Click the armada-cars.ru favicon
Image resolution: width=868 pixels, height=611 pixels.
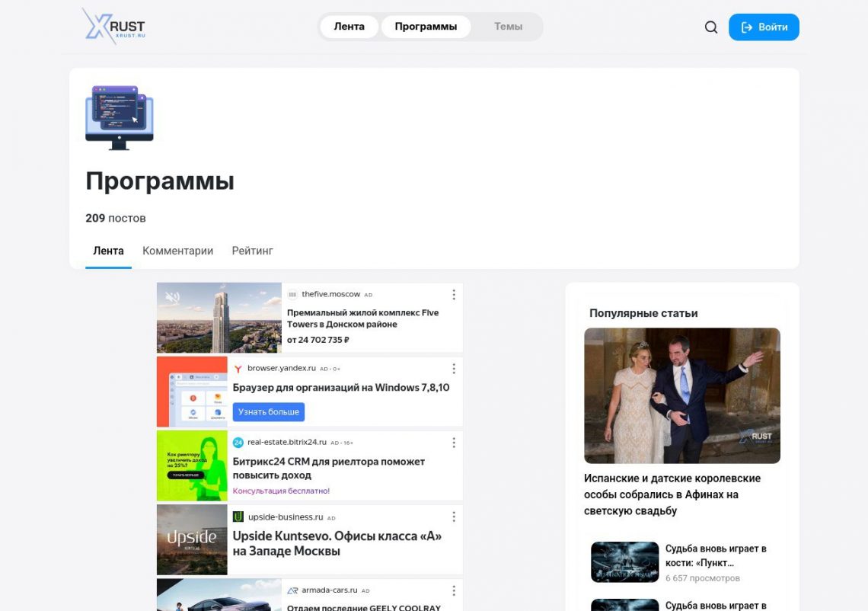[292, 590]
